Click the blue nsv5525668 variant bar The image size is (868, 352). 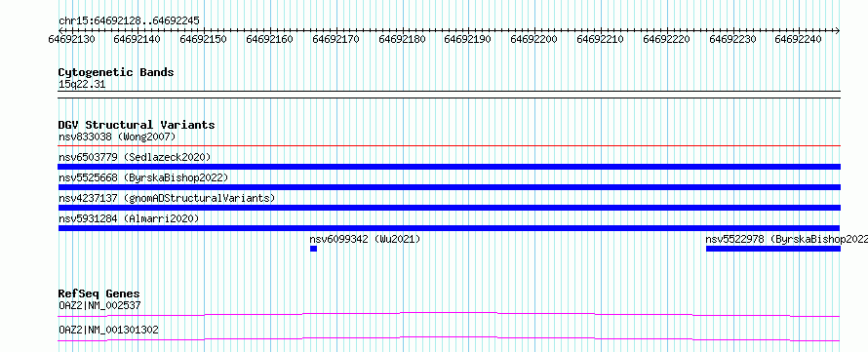tap(449, 187)
